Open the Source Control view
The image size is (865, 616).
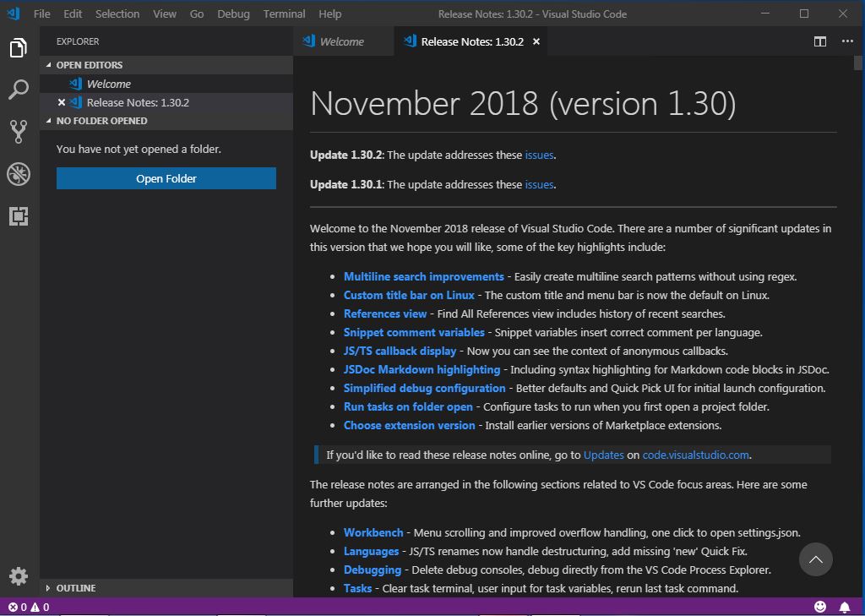coord(19,132)
